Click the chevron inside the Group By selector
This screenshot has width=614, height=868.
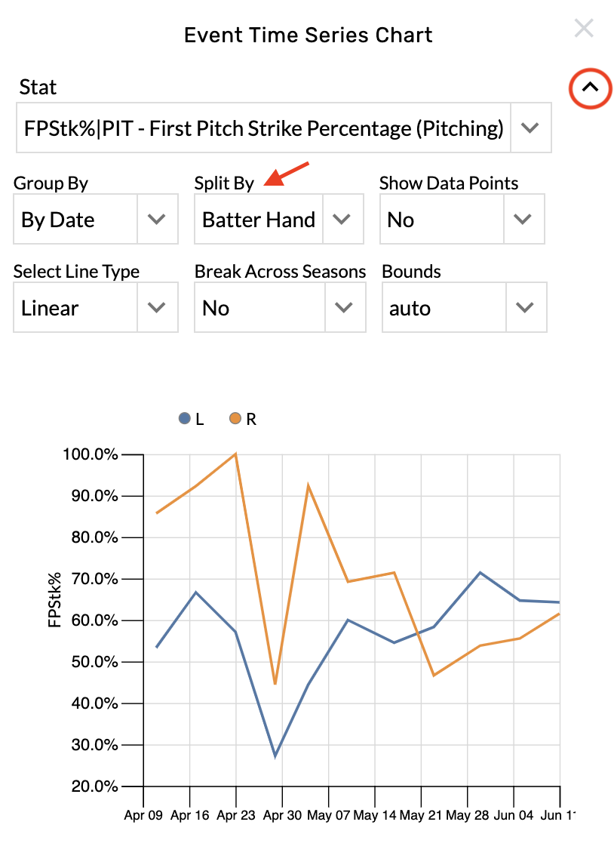click(x=156, y=219)
